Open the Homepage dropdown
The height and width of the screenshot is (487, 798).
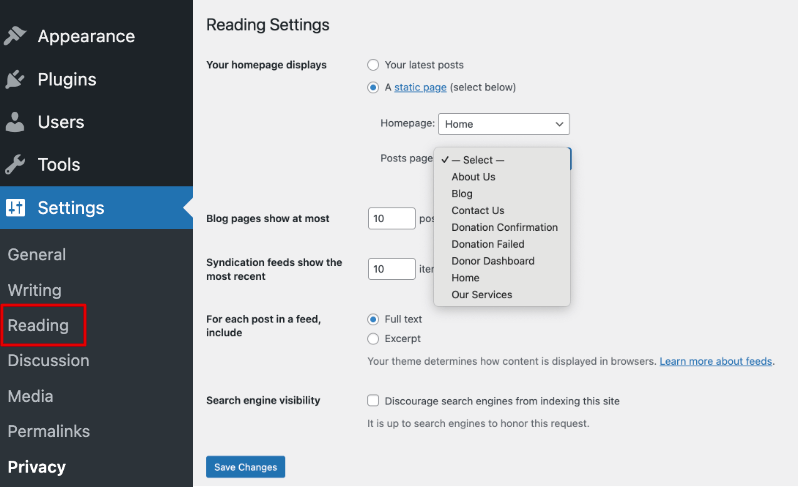pyautogui.click(x=503, y=124)
